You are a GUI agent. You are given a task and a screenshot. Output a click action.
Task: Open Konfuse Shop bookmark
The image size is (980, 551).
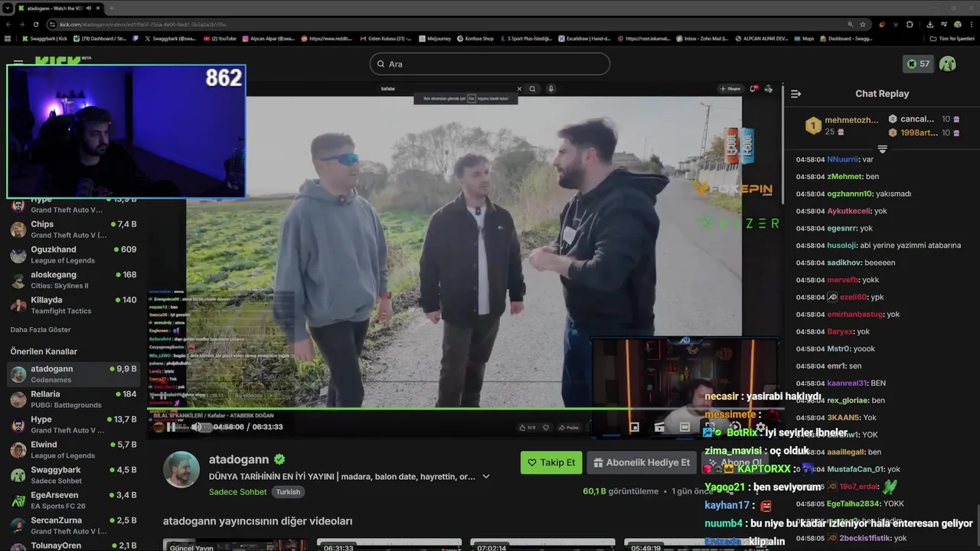(475, 38)
